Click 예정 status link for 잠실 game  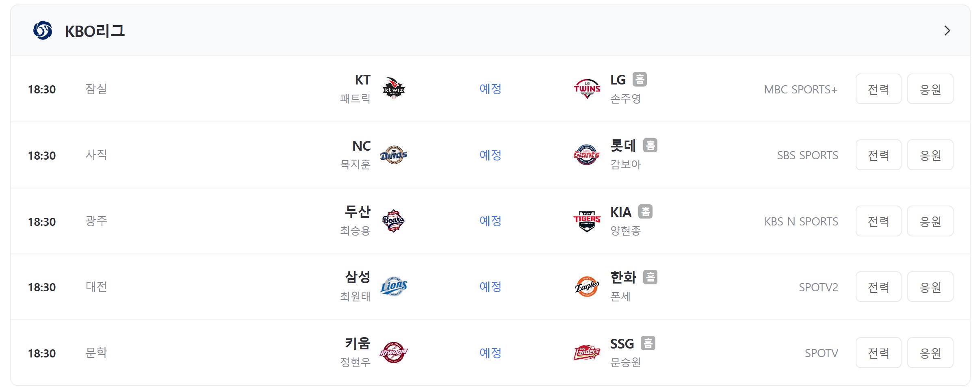[490, 89]
